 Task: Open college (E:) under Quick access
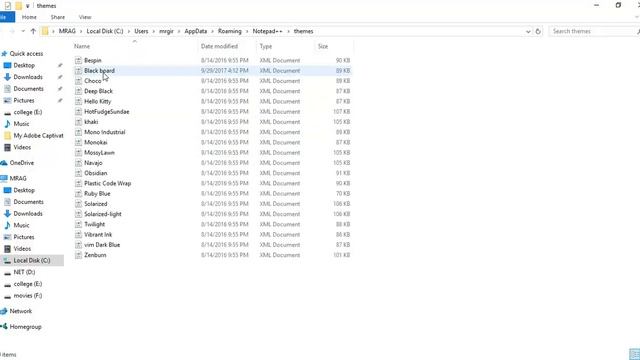click(x=28, y=112)
